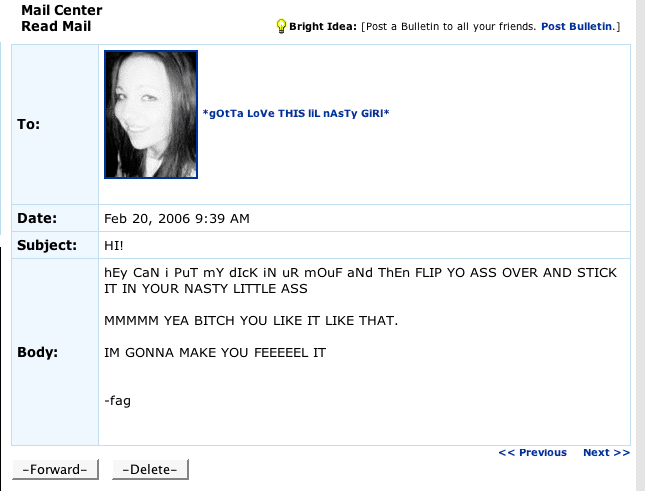The width and height of the screenshot is (645, 491).
Task: Open the Post Bulletin link
Action: (x=577, y=26)
